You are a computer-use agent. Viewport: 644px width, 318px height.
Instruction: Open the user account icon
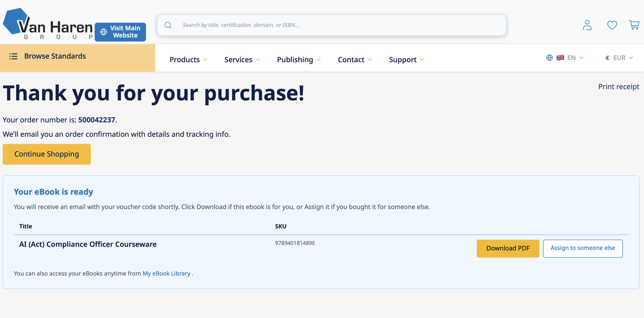click(x=587, y=25)
